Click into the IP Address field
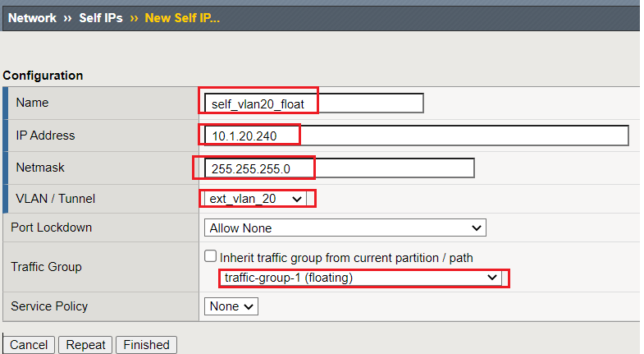The width and height of the screenshot is (644, 354). [417, 136]
